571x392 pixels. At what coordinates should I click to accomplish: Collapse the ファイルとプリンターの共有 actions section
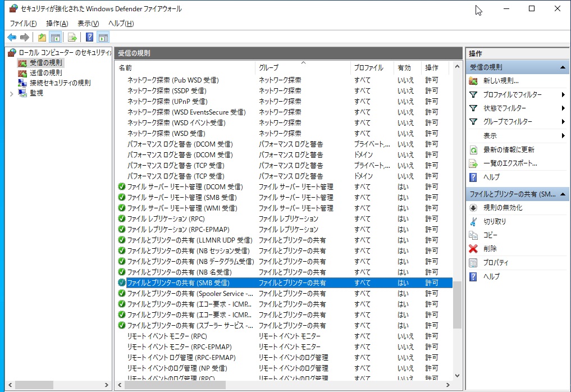pos(563,194)
